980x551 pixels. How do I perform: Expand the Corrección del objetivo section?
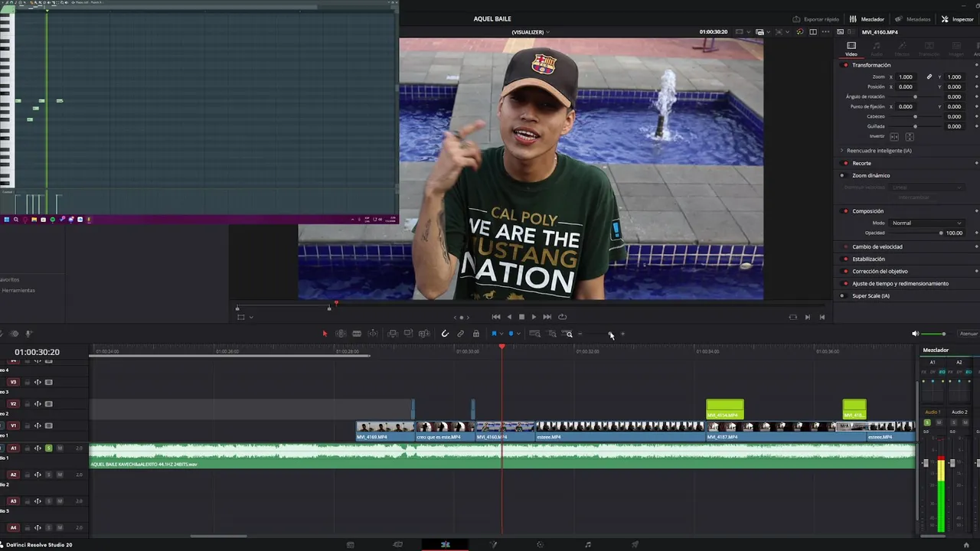(x=880, y=271)
